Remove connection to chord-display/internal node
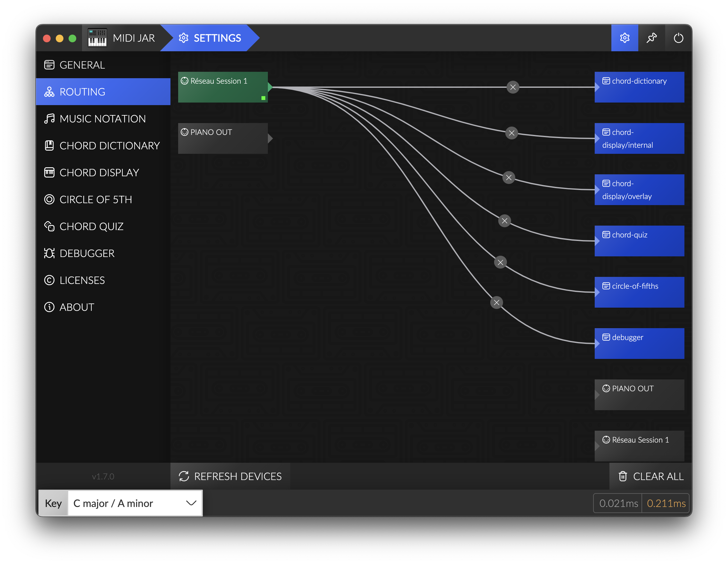 (x=511, y=133)
